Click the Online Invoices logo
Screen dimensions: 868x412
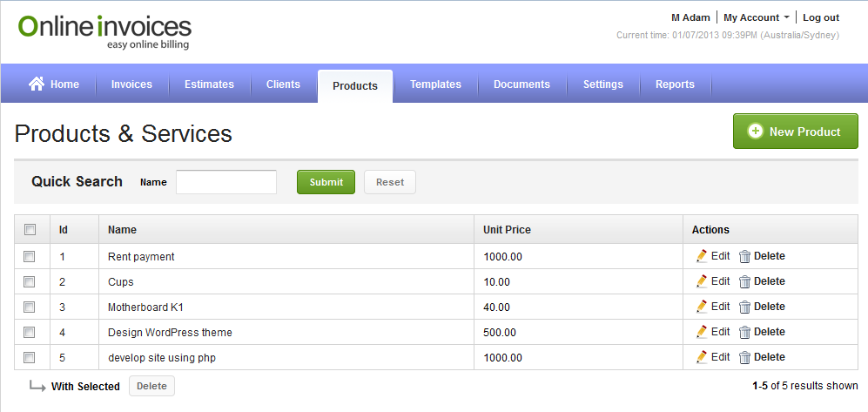[x=104, y=31]
